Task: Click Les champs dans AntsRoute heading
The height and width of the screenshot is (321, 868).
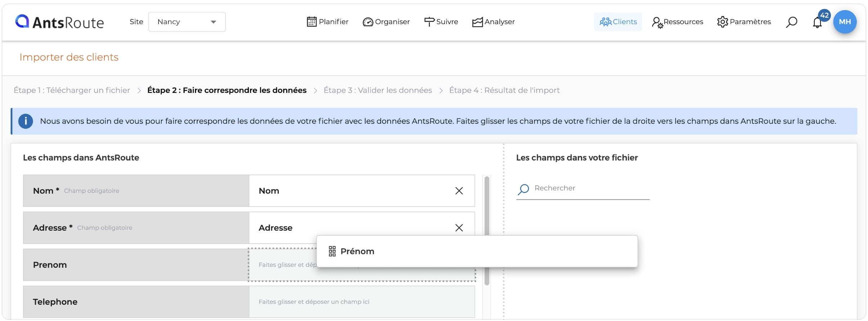Action: [81, 158]
